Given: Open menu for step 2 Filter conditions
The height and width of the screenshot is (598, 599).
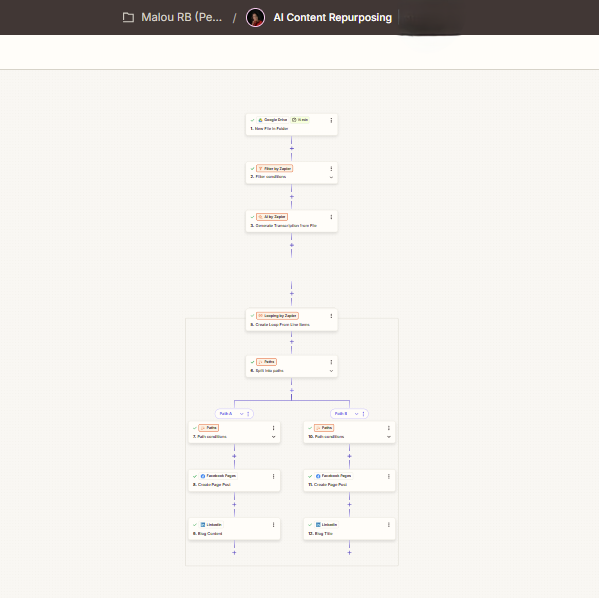Looking at the screenshot, I should pos(331,169).
